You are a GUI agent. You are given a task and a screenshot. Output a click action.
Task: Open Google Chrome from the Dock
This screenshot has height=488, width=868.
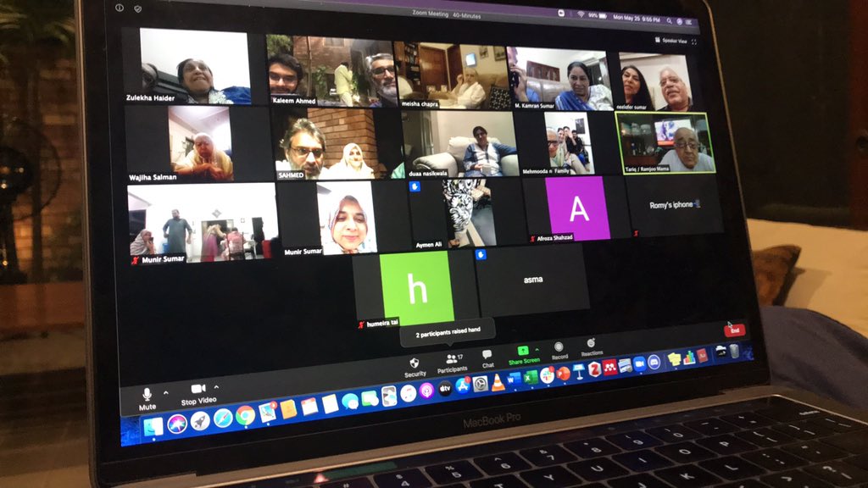point(245,415)
